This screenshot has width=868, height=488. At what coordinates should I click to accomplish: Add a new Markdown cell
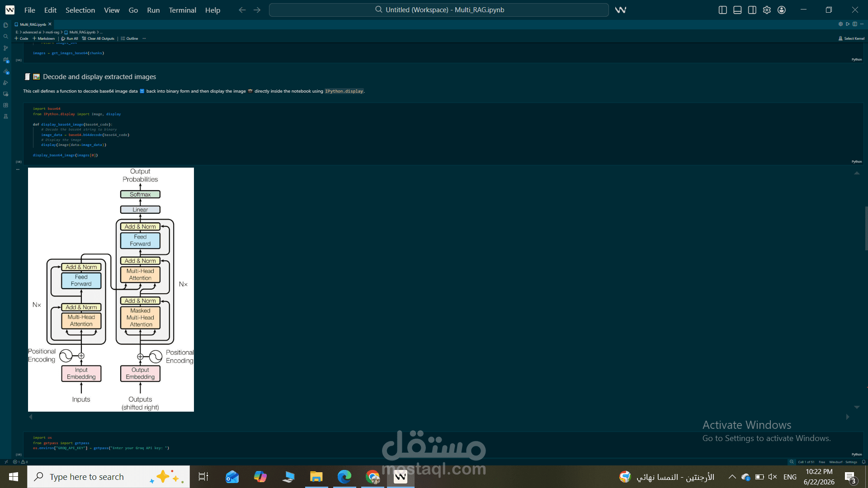pyautogui.click(x=44, y=38)
